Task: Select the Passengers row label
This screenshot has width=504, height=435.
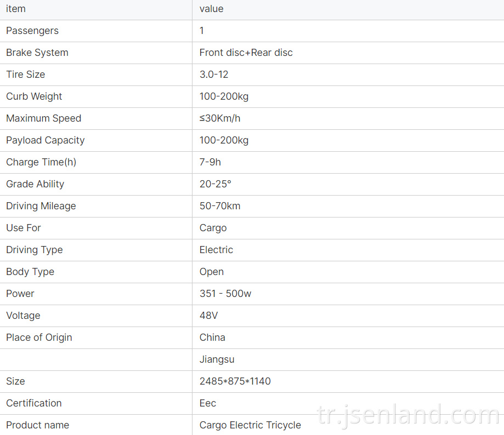Action: click(x=32, y=31)
